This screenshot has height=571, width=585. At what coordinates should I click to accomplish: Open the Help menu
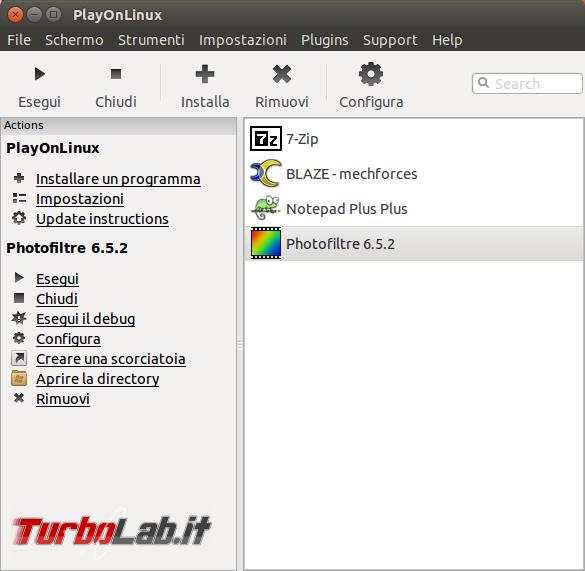[447, 40]
